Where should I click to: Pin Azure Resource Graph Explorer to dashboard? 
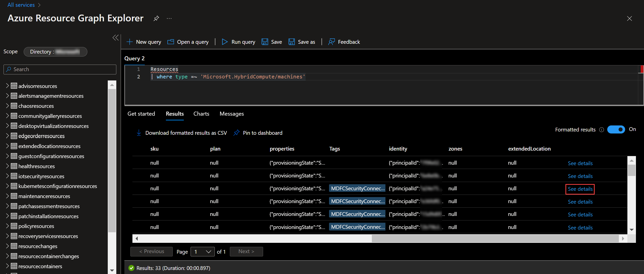[x=156, y=18]
